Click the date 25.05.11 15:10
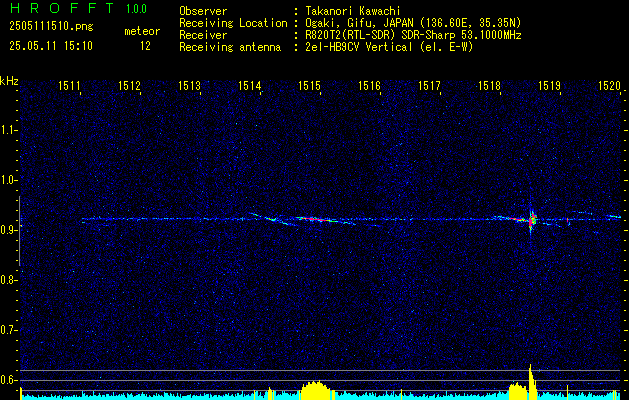Viewport: 629px width, 400px height. [x=51, y=46]
